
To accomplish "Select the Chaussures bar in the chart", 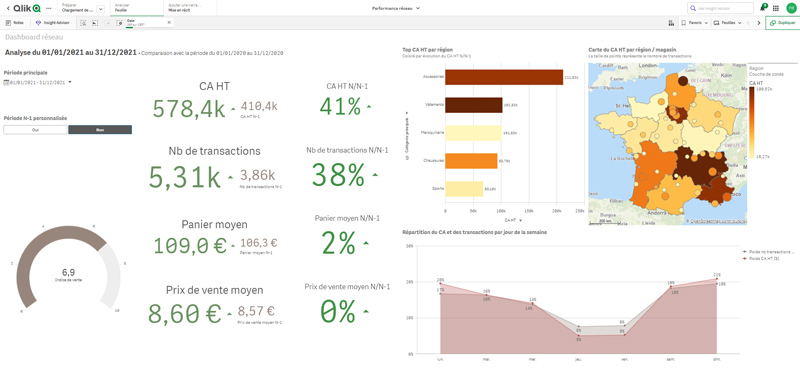I will point(471,161).
